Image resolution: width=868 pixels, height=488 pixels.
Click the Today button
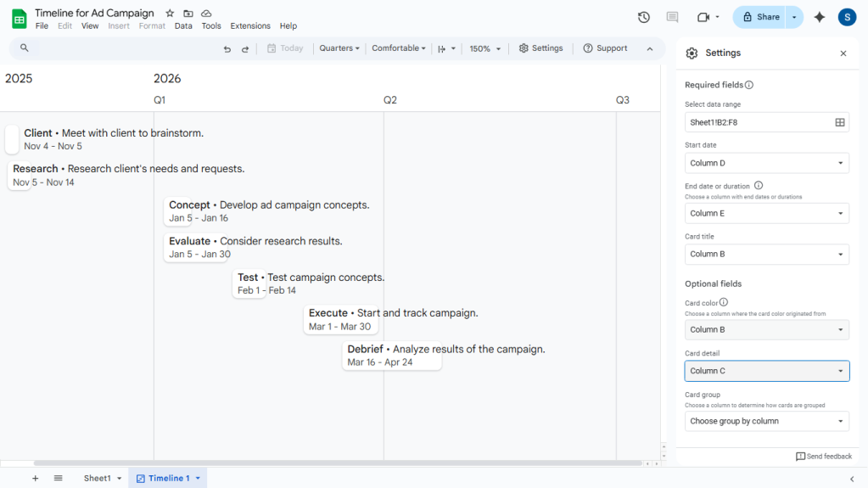[285, 48]
